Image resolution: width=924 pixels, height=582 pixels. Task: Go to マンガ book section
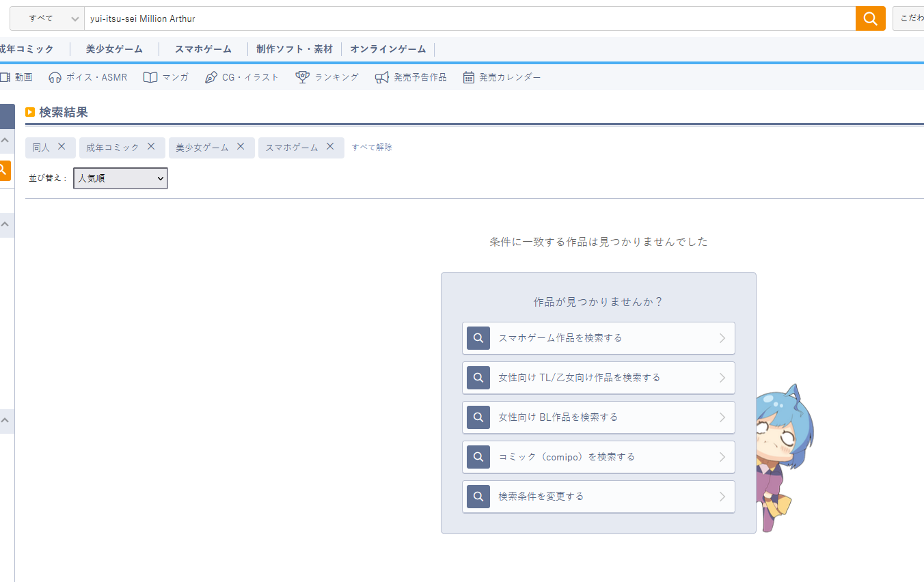point(165,77)
